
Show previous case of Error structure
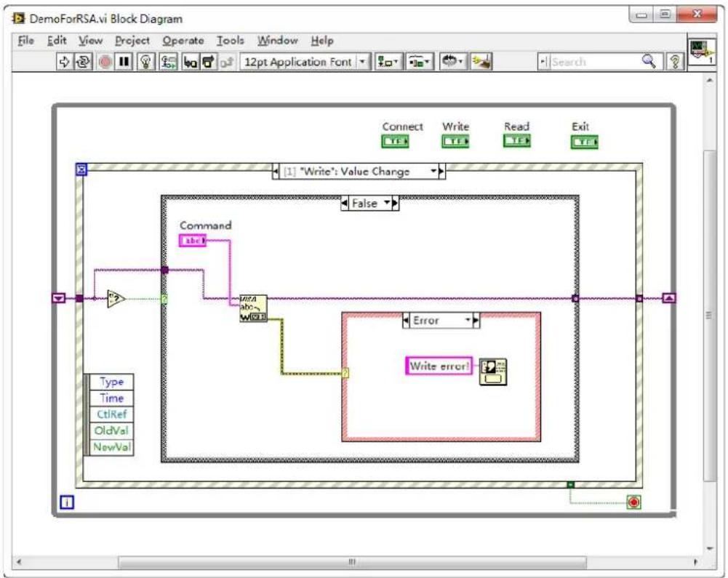click(406, 321)
